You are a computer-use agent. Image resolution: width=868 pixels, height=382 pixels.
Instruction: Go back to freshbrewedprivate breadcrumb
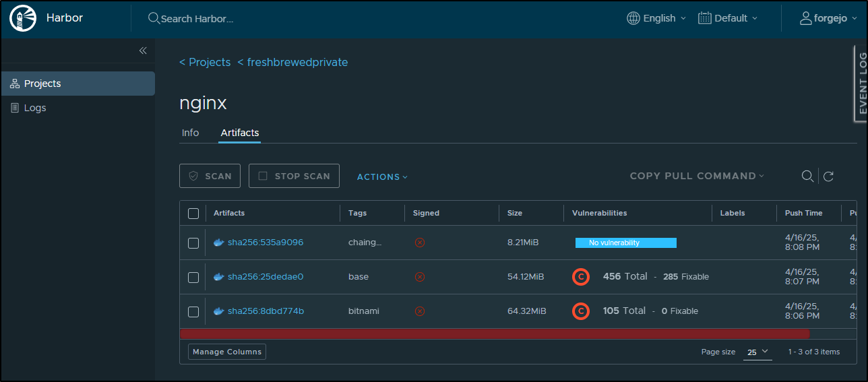(292, 62)
